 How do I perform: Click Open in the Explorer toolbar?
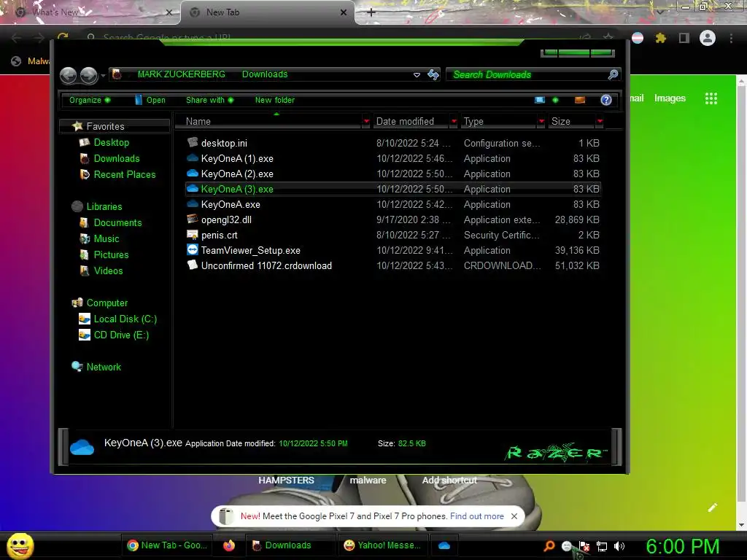tap(150, 100)
